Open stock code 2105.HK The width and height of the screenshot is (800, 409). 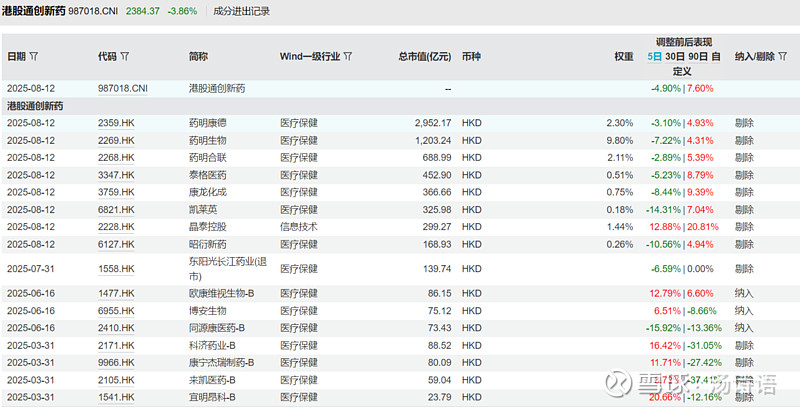(x=116, y=380)
